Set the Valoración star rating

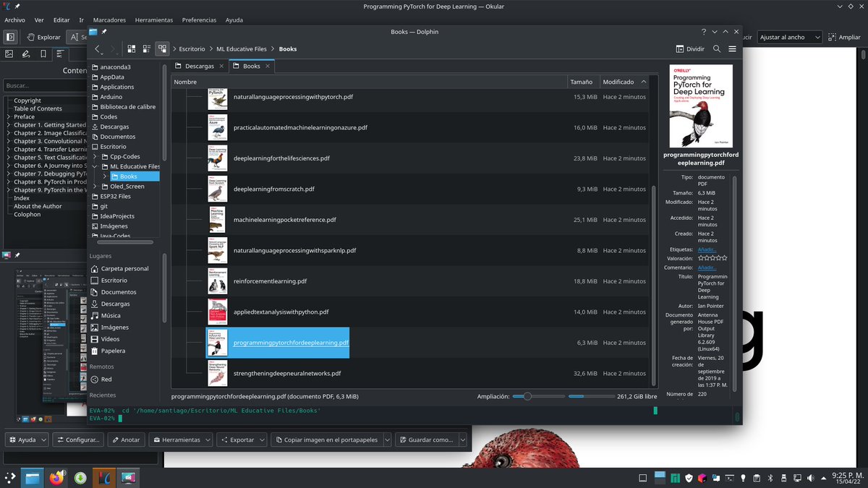point(712,258)
